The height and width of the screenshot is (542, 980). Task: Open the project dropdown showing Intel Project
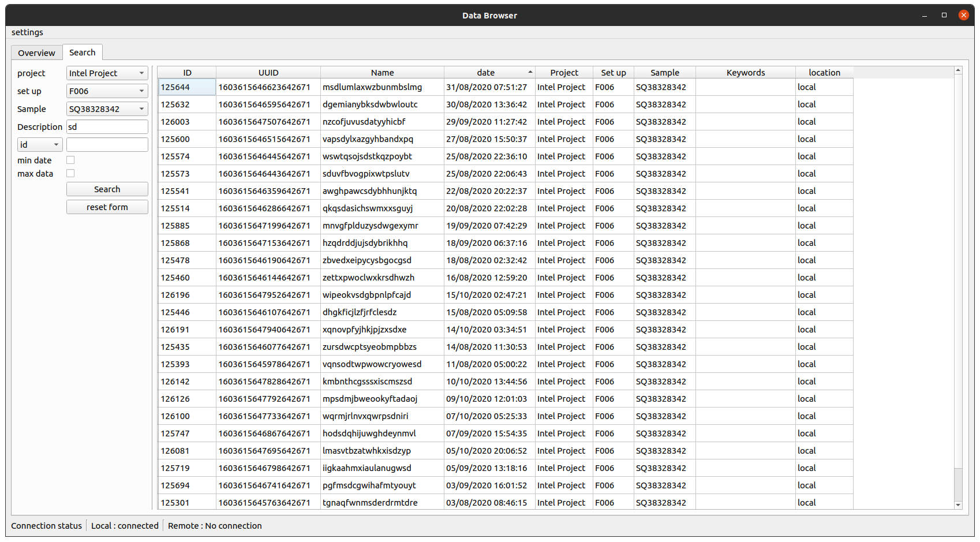tap(107, 73)
